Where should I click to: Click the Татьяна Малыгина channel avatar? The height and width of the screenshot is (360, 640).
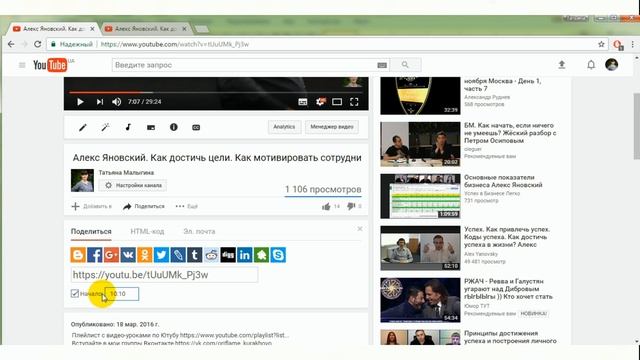82,180
